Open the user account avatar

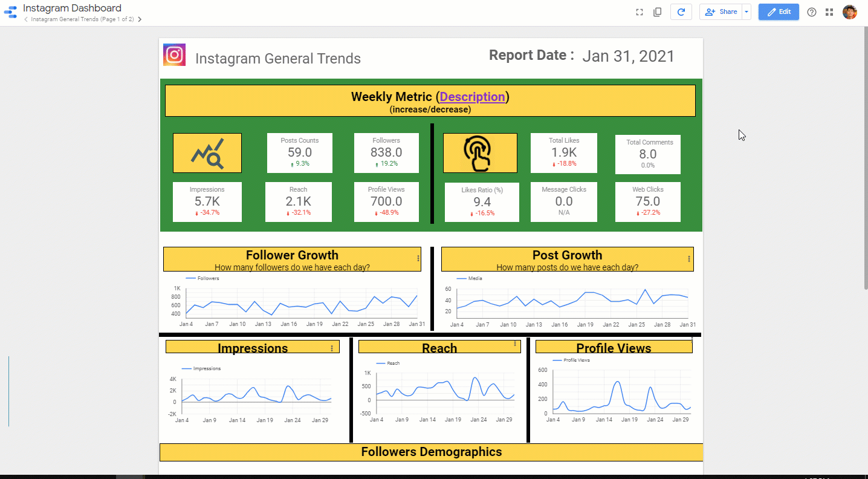coord(850,12)
